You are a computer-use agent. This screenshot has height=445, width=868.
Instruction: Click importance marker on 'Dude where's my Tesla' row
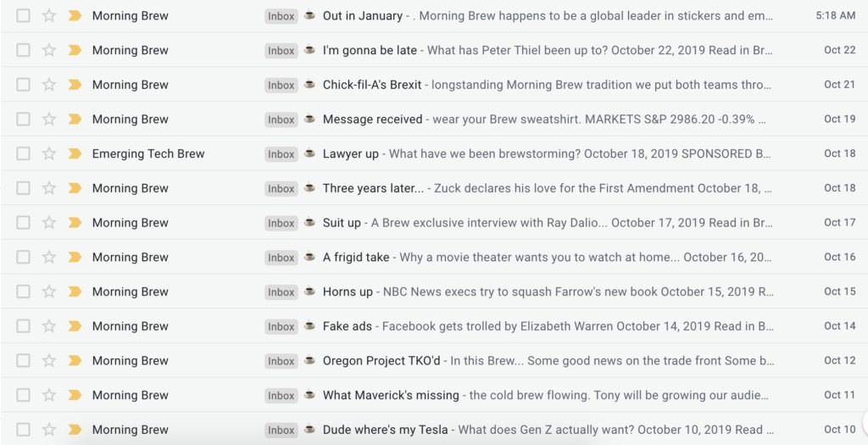(x=75, y=429)
